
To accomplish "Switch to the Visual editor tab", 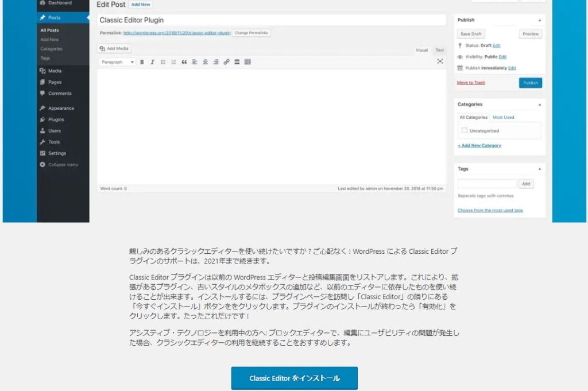I will pos(422,50).
